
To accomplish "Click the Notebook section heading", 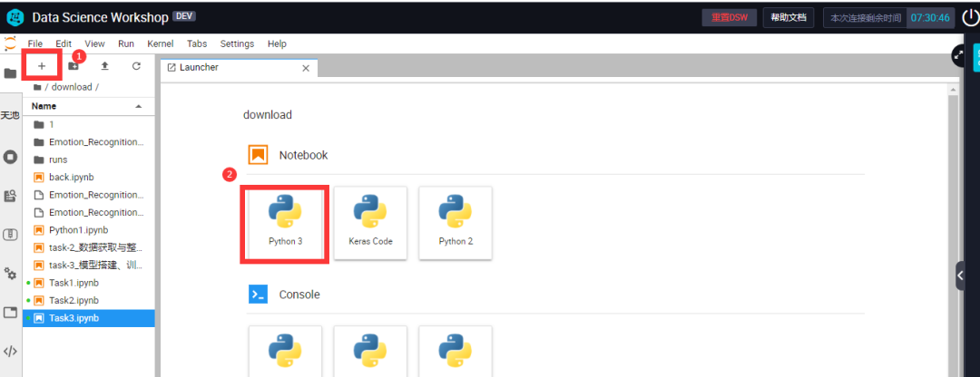I will (x=303, y=155).
